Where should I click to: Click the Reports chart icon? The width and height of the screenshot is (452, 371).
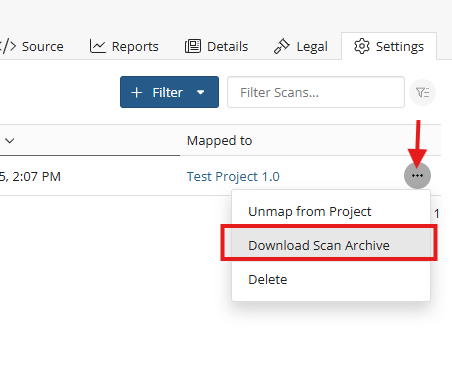pyautogui.click(x=97, y=46)
